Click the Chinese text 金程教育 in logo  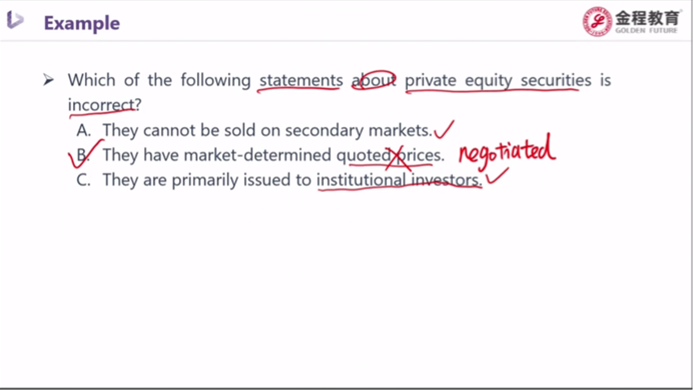click(647, 18)
